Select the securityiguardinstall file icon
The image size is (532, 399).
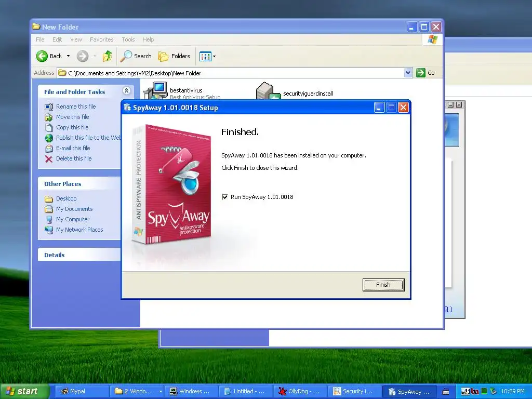(x=268, y=91)
